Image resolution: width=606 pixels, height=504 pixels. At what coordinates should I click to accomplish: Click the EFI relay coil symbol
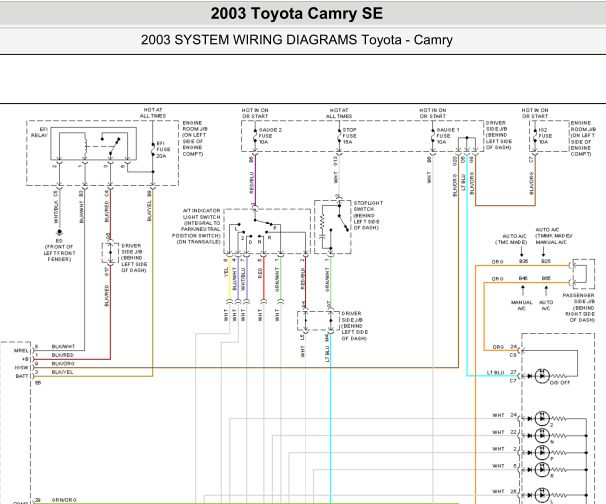(86, 146)
